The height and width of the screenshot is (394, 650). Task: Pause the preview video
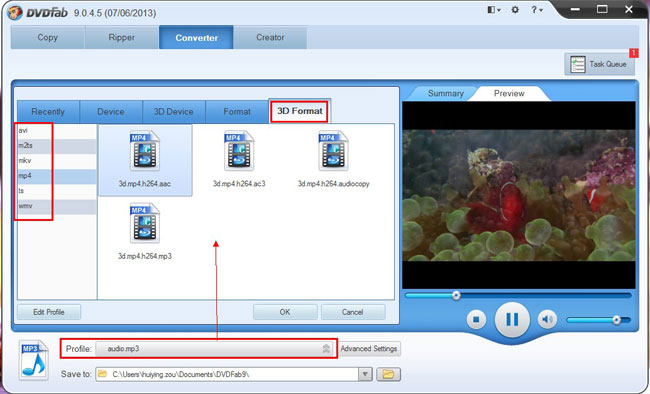(512, 320)
